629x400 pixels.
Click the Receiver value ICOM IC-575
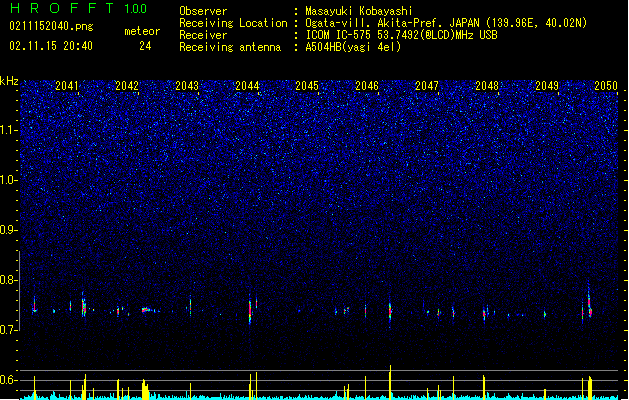339,35
